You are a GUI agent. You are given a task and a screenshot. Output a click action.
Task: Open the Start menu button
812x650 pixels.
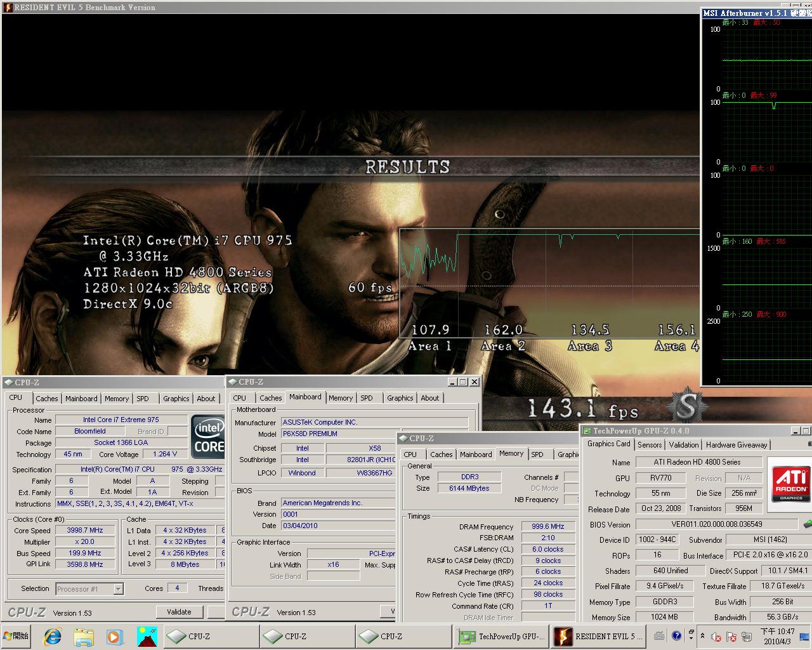pos(16,636)
